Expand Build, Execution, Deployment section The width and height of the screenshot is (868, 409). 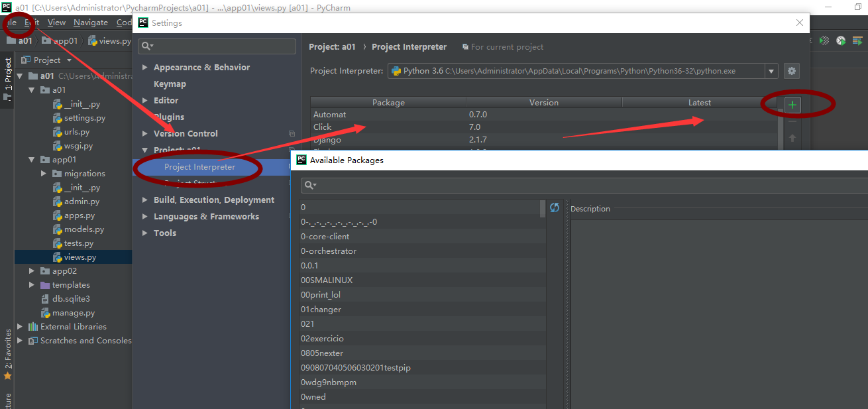point(145,200)
